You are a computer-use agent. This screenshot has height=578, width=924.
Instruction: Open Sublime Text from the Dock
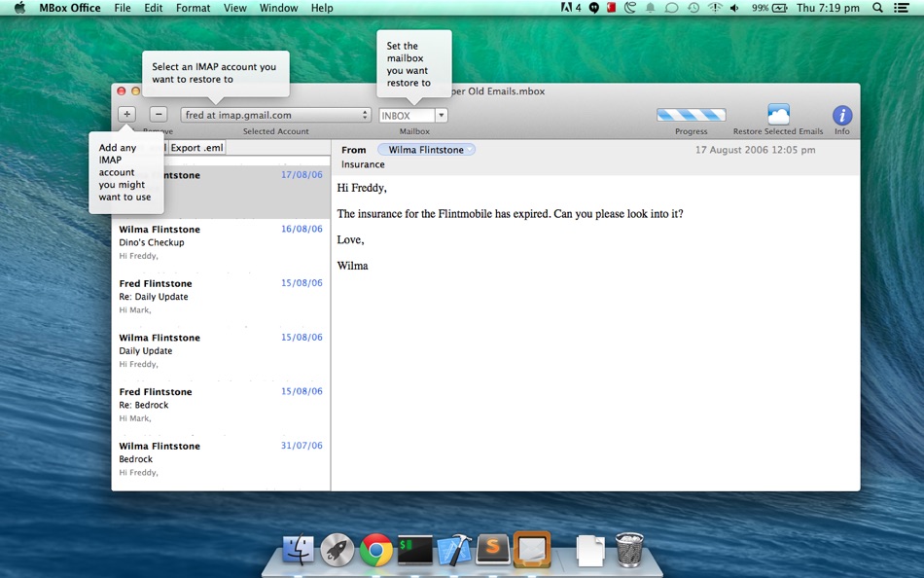click(x=493, y=550)
